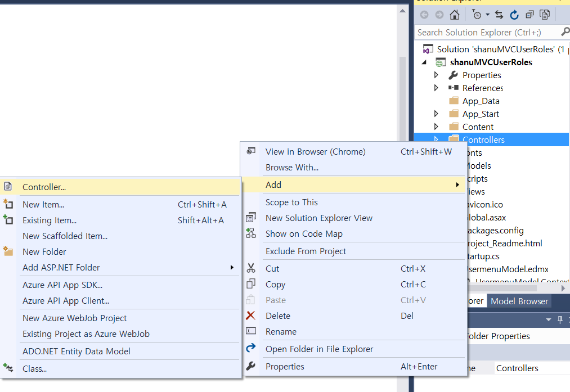Click Delete in the context menu
This screenshot has width=570, height=392.
click(354, 316)
